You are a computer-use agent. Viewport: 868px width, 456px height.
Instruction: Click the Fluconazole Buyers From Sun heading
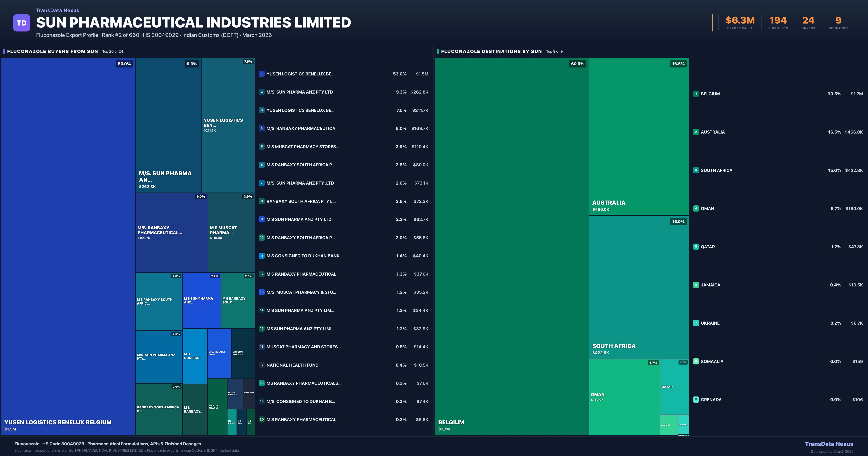52,51
